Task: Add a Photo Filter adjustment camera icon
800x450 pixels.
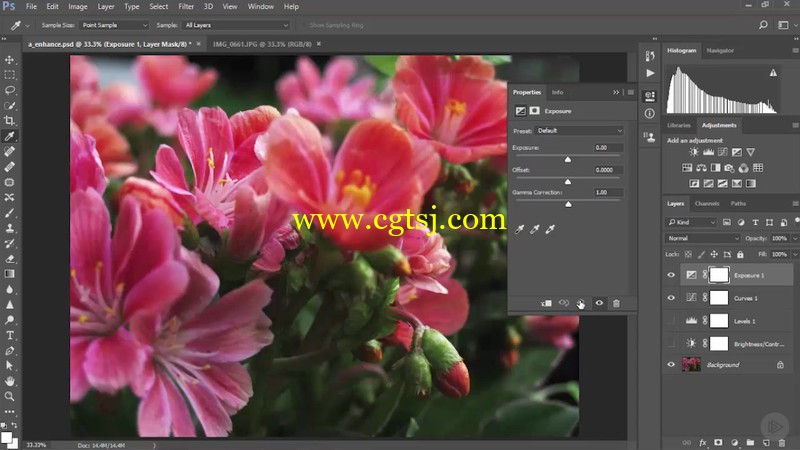Action: click(x=729, y=168)
